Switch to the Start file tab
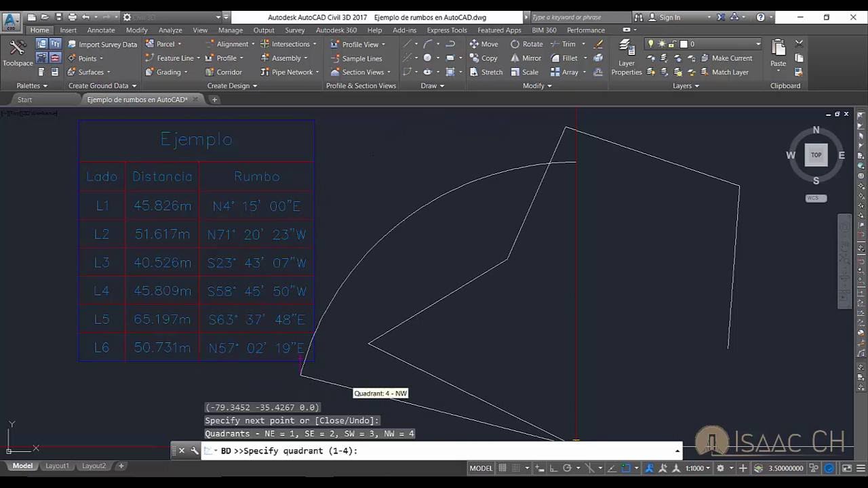The image size is (868, 488). pos(24,100)
